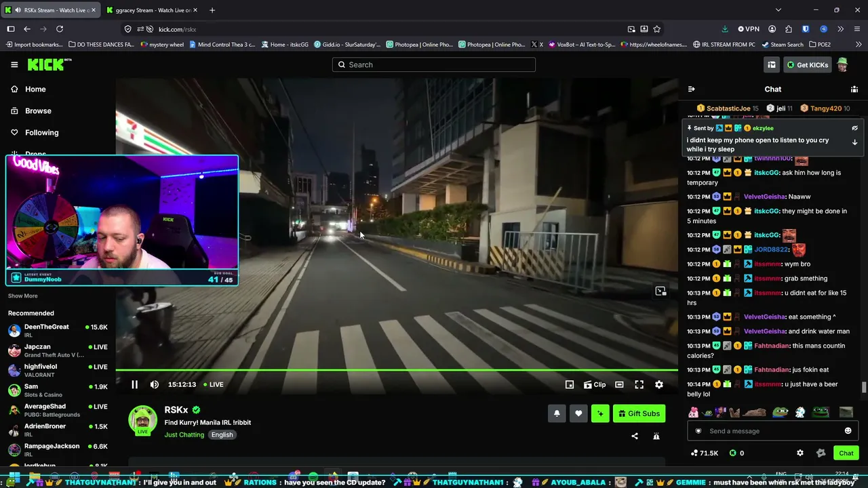Open the Steam Search bookmark

[x=783, y=45]
